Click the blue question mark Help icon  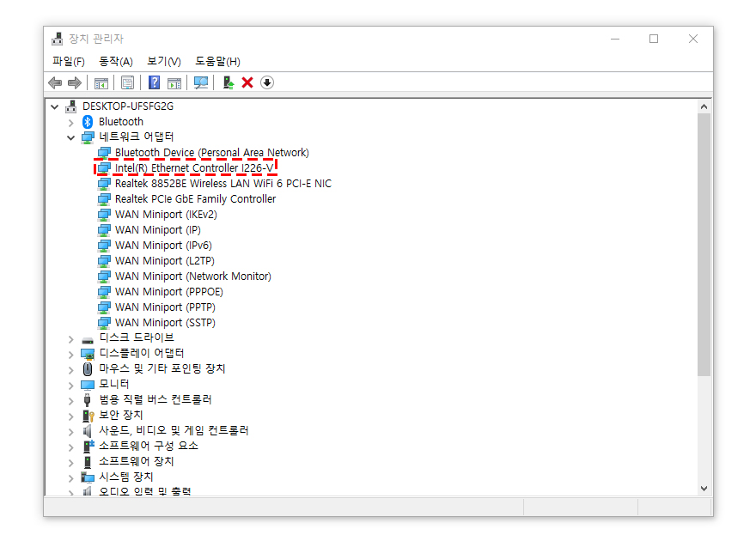[154, 82]
